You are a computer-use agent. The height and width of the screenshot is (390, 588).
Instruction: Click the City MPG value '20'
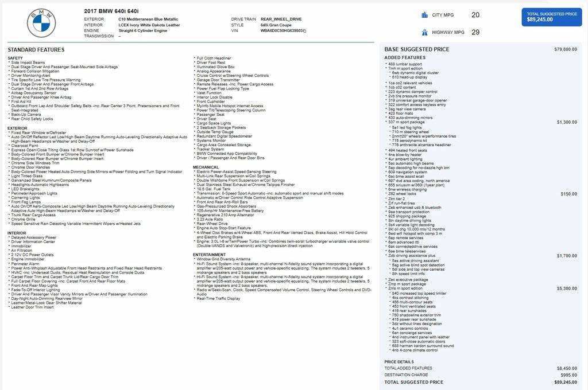click(x=475, y=15)
